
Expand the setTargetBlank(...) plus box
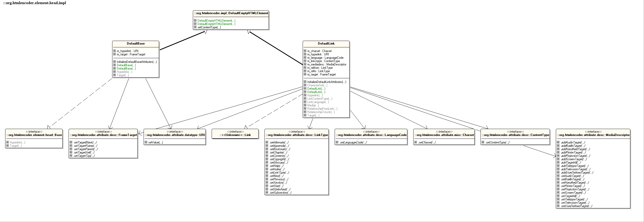71,142
